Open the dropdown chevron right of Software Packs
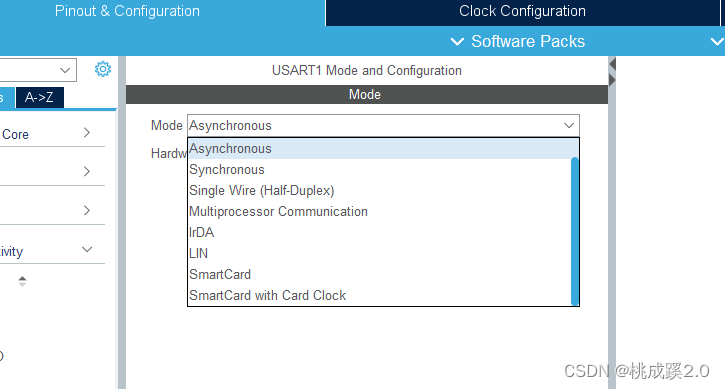 pyautogui.click(x=717, y=42)
